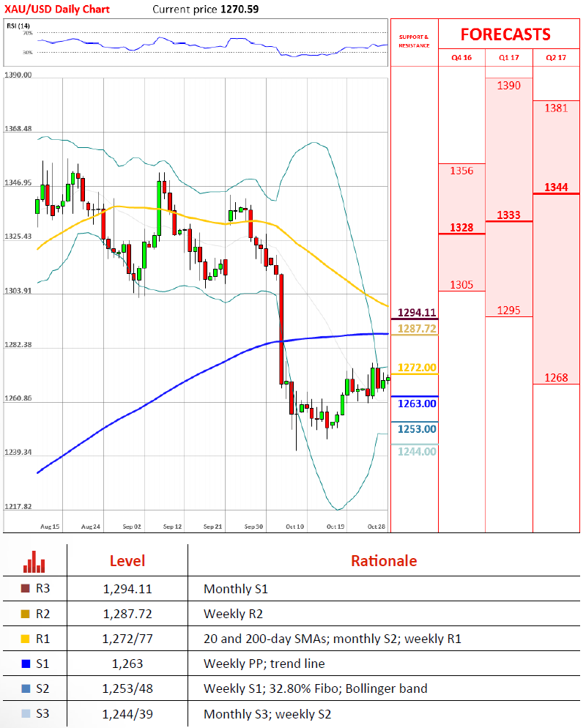This screenshot has height=728, width=586.
Task: Click the FORECASTS heading
Action: click(x=505, y=34)
